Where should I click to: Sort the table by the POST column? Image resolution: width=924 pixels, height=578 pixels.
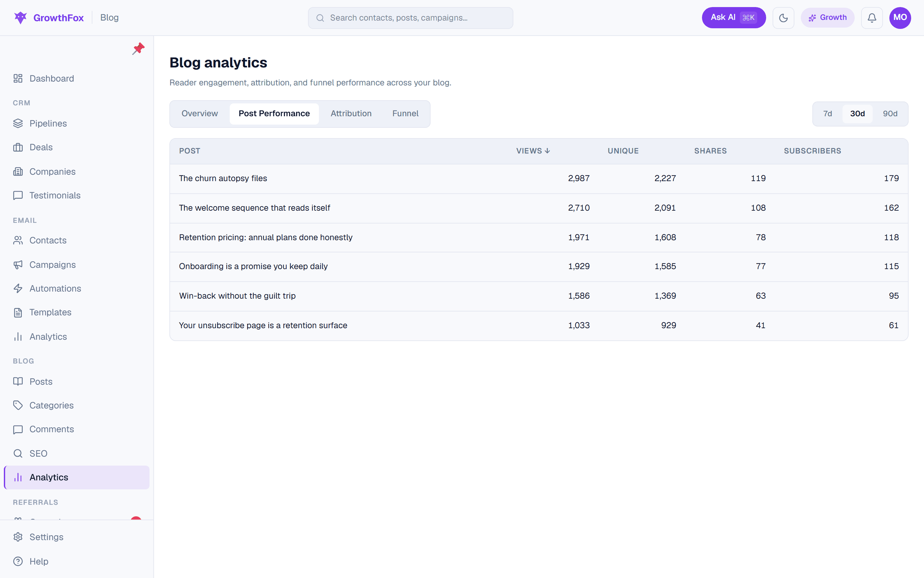click(x=189, y=151)
